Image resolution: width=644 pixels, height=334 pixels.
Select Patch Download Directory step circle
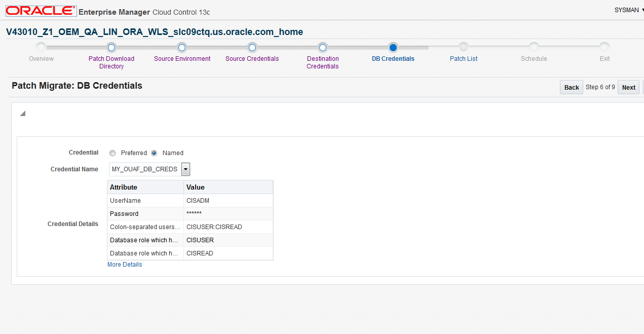tap(111, 48)
